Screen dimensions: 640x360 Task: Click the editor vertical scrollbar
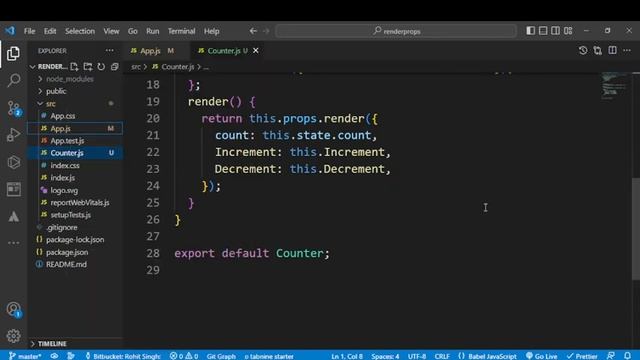[636, 229]
